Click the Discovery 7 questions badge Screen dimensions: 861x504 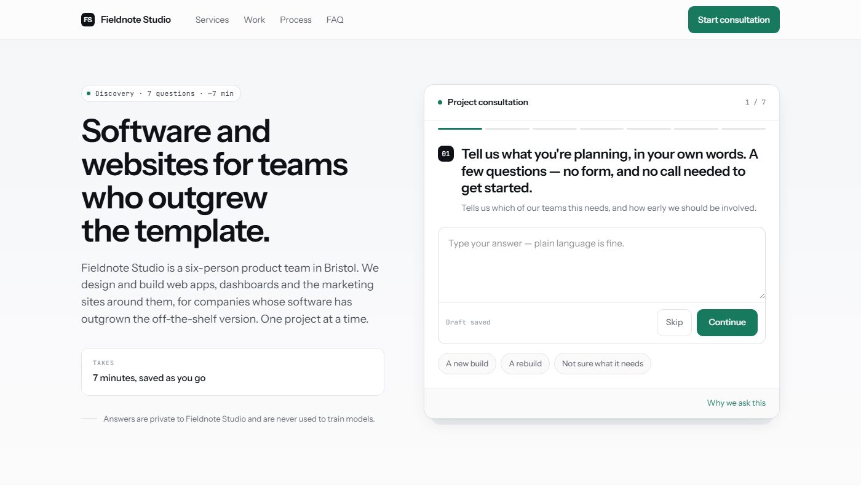[x=161, y=93]
